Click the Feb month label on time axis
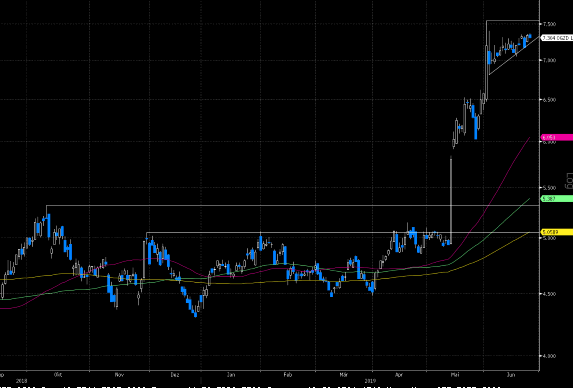573x388 pixels. coord(288,375)
